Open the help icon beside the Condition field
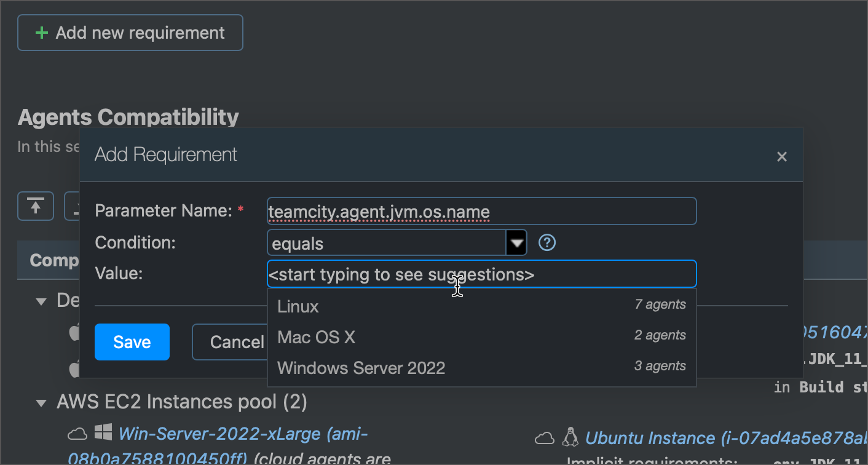 [x=546, y=242]
